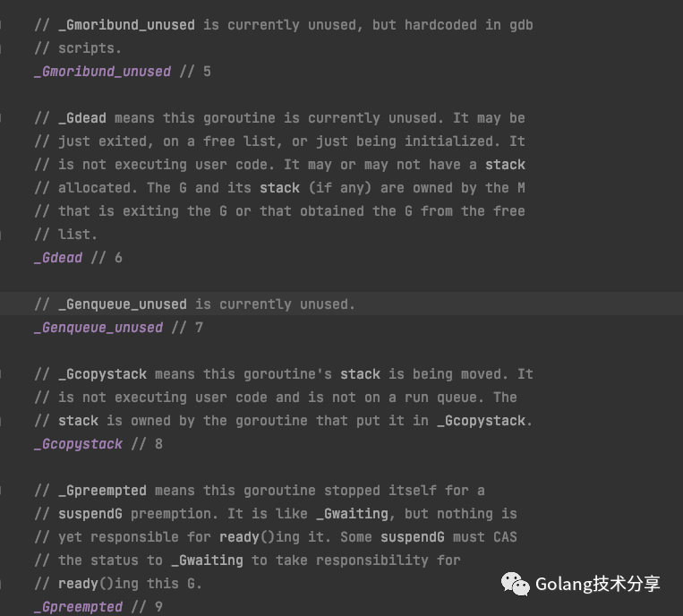
Task: Click the comment '// 9' after _Gpreempted
Action: [147, 607]
